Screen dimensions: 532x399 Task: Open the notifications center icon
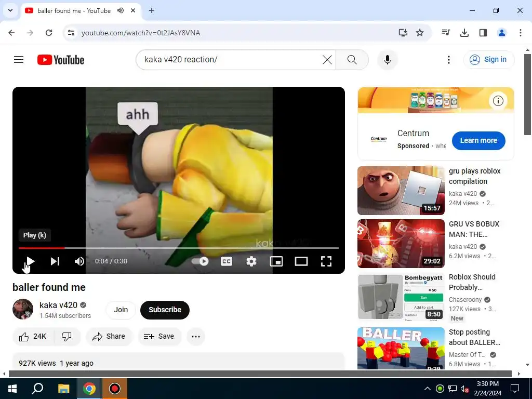515,389
